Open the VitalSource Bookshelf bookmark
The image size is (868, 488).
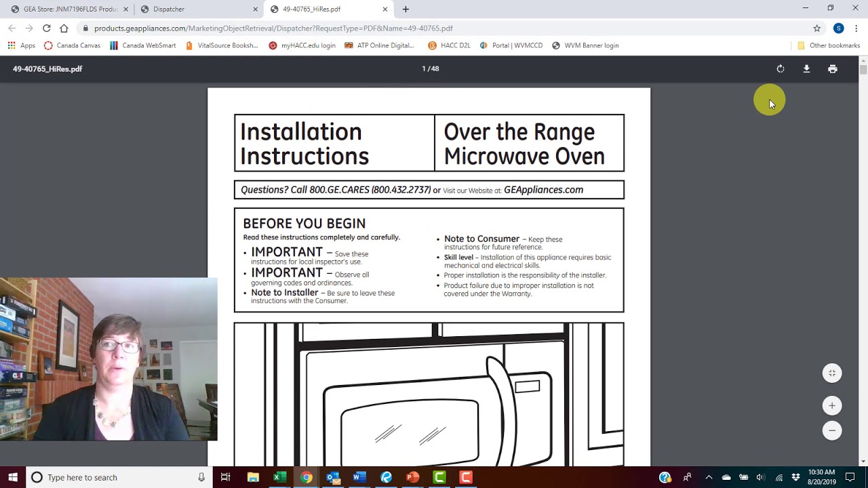[222, 45]
